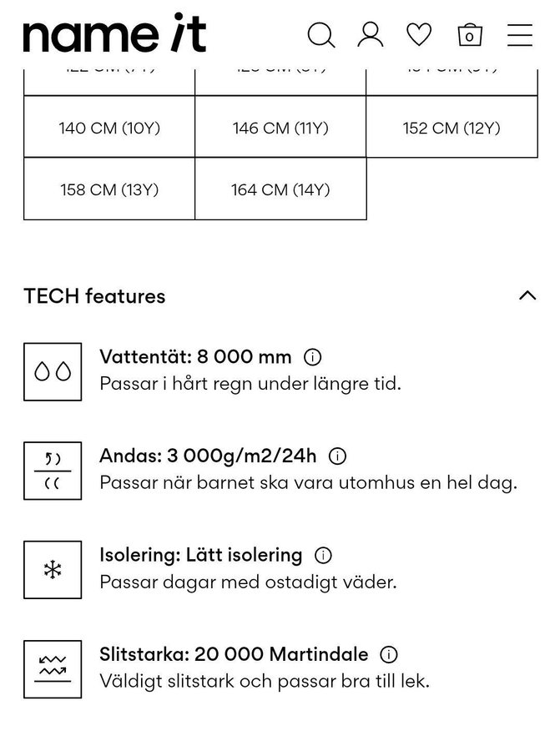Click the water drops waterproof icon
Screen dimensions: 560x751
[53, 371]
